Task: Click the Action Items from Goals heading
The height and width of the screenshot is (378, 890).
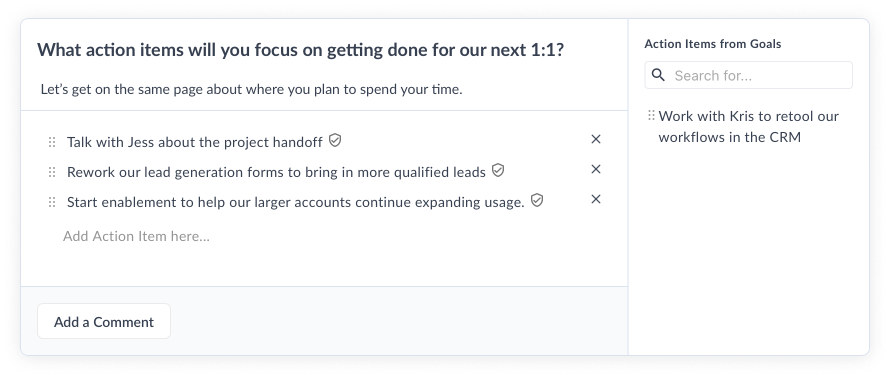Action: (x=713, y=44)
